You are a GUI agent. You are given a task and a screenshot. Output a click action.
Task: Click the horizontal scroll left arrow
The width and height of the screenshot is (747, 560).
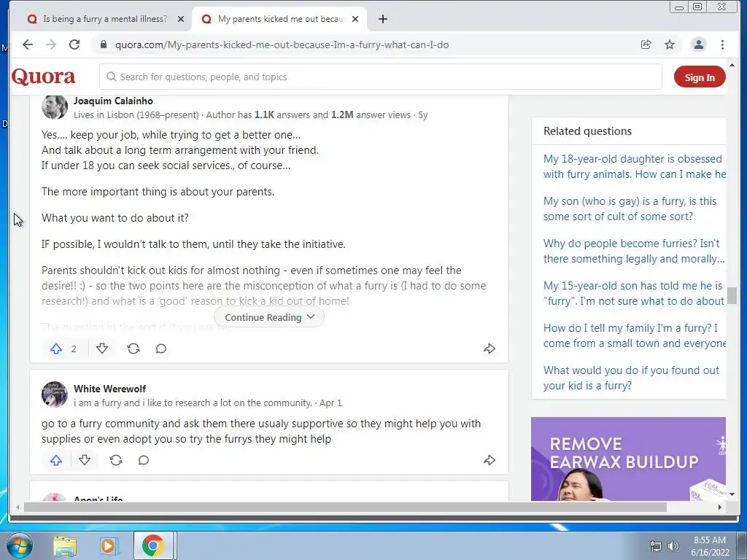pyautogui.click(x=18, y=507)
